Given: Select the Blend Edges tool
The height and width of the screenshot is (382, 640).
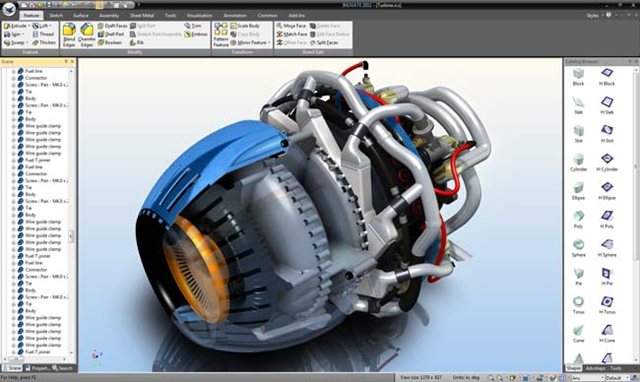Looking at the screenshot, I should [69, 35].
